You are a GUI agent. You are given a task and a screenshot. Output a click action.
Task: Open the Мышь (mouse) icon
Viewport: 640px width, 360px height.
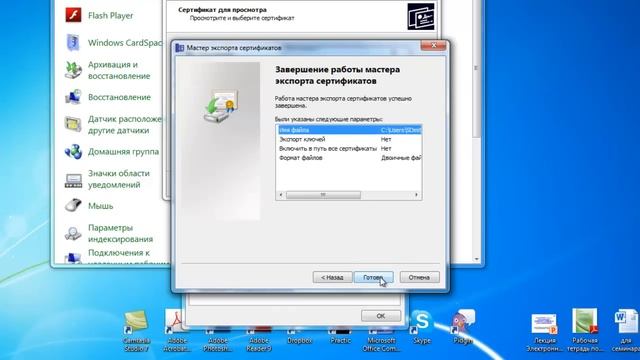[x=73, y=205]
